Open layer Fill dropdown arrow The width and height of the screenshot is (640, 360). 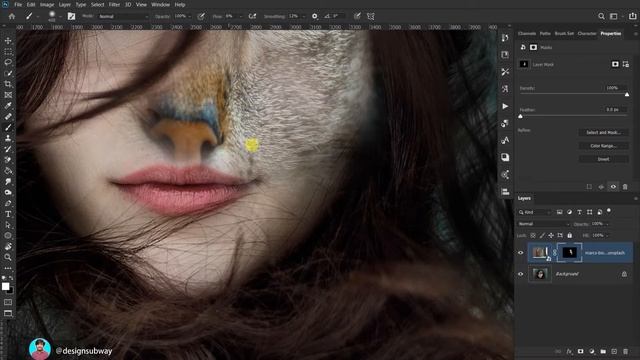point(607,236)
